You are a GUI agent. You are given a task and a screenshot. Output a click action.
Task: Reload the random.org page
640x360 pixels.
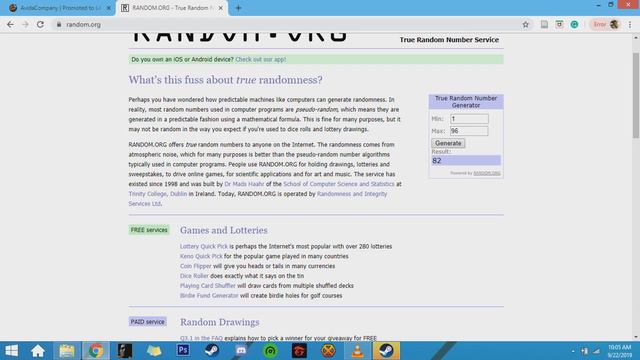[x=40, y=24]
